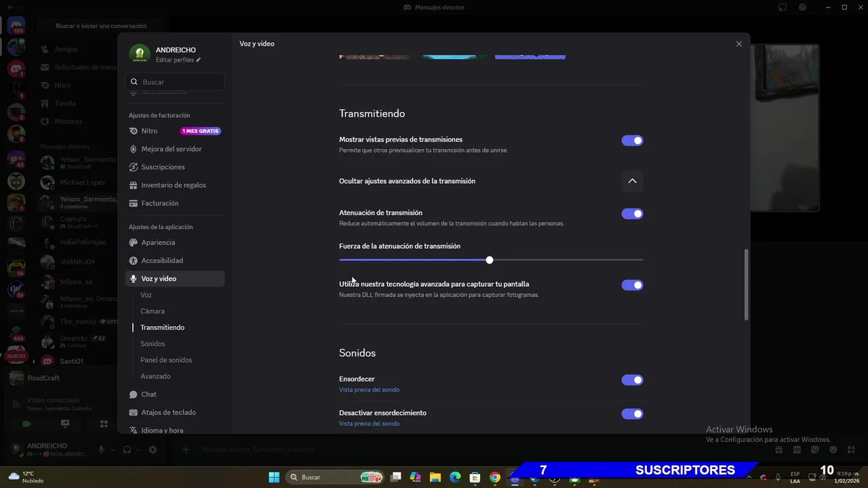
Task: Open microphone options chevron in user panel
Action: [x=112, y=449]
